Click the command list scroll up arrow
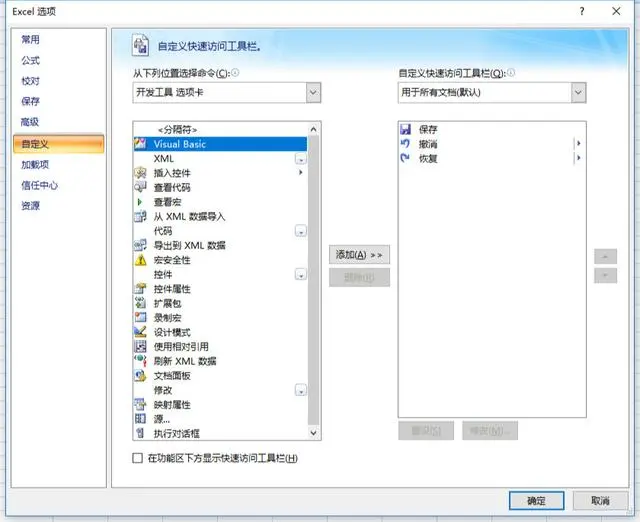 point(313,129)
